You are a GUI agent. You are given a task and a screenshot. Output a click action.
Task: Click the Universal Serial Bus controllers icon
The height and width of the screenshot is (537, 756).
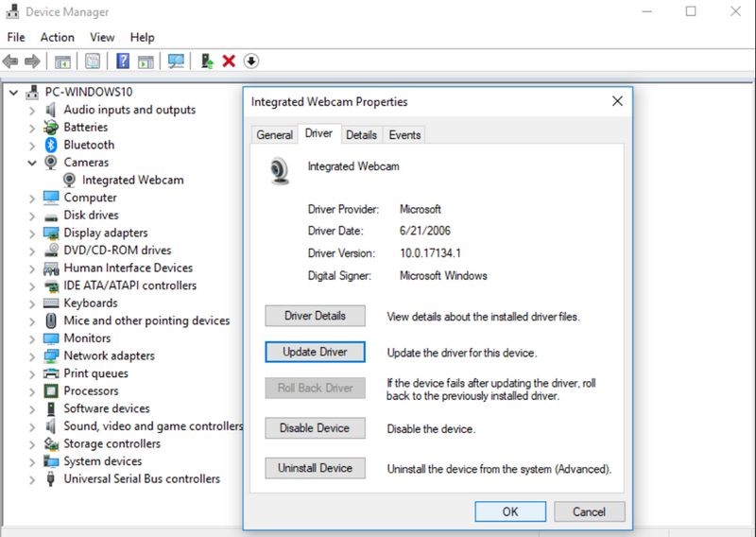coord(51,479)
